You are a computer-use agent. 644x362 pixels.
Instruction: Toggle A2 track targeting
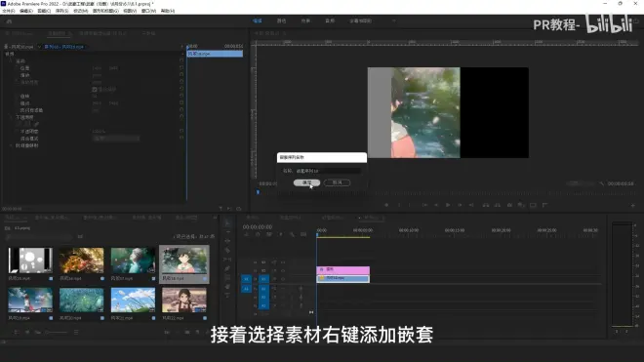[x=263, y=297]
